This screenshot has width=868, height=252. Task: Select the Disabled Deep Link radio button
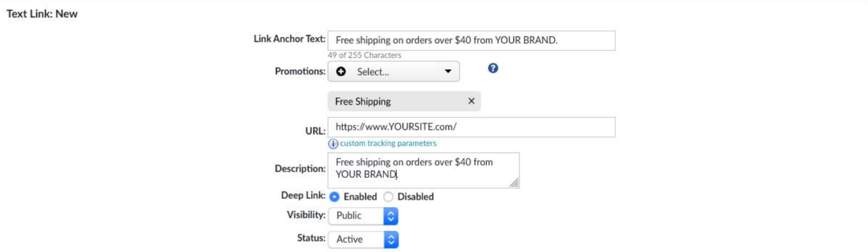point(389,197)
